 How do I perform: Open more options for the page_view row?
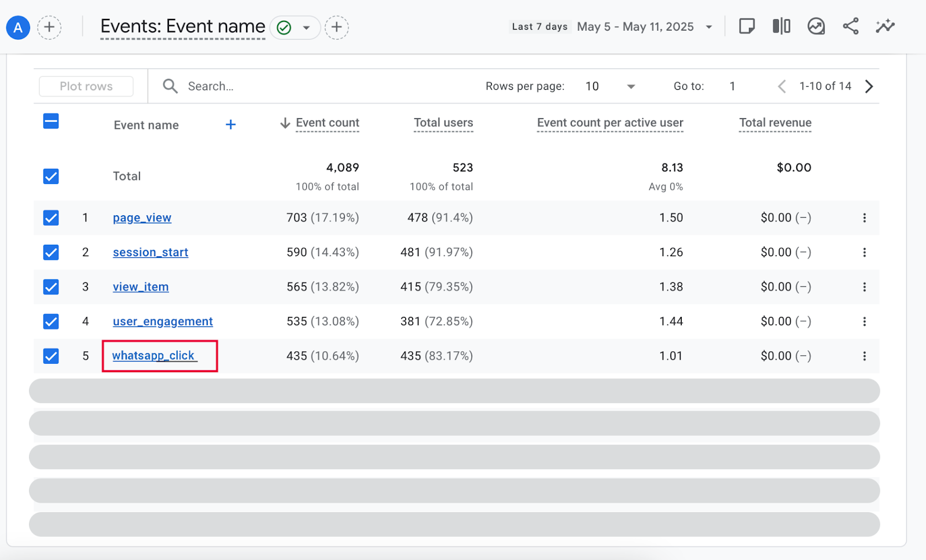coord(864,218)
